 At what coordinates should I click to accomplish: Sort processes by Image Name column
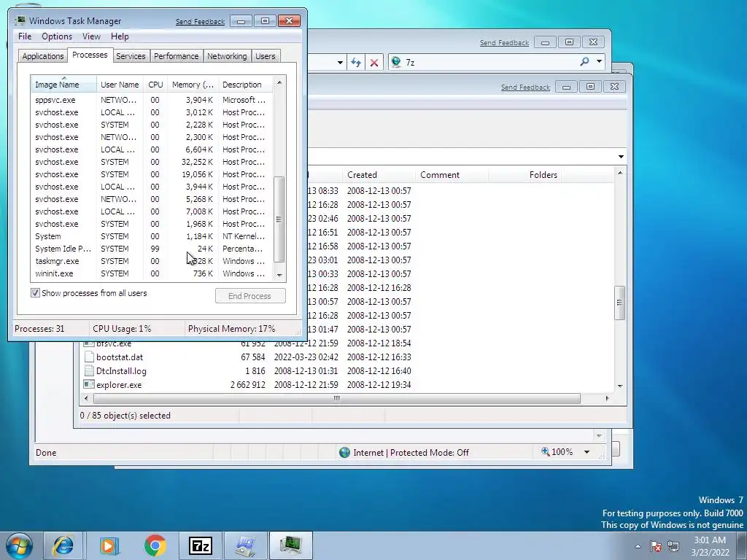[64, 85]
